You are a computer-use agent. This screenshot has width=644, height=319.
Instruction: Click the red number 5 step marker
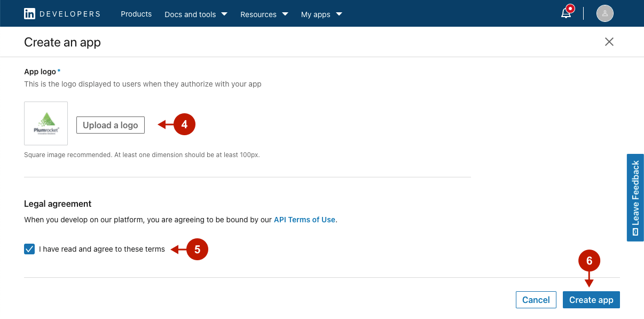(x=197, y=250)
